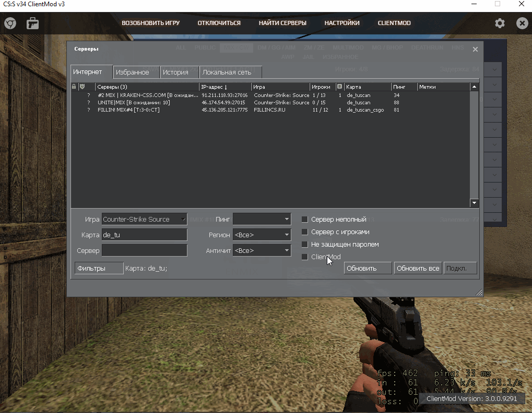Open the Античит dropdown
532x413 pixels.
[x=262, y=251]
